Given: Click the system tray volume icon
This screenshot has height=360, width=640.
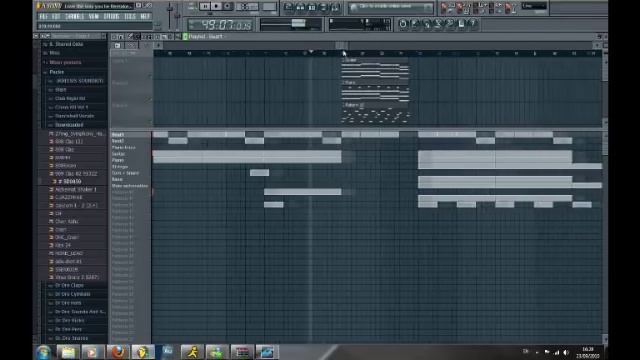Looking at the screenshot, I should click(x=566, y=352).
